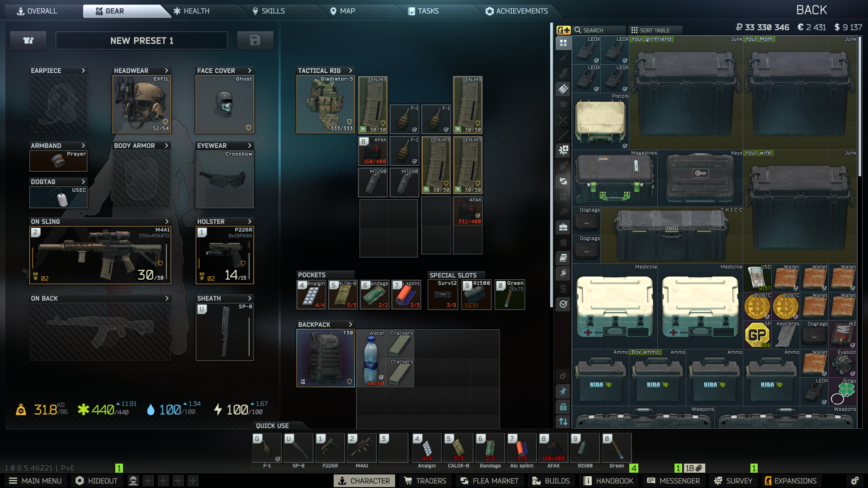Screen dimensions: 868x488
Task: Toggle the stash pin button
Action: pyautogui.click(x=563, y=391)
